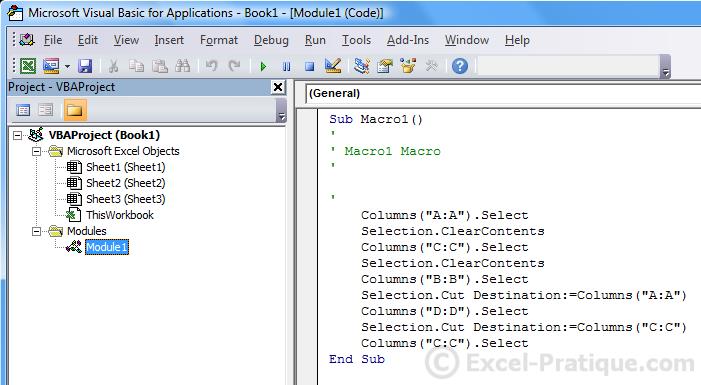
Task: Open the Add-Ins menu
Action: tap(408, 40)
